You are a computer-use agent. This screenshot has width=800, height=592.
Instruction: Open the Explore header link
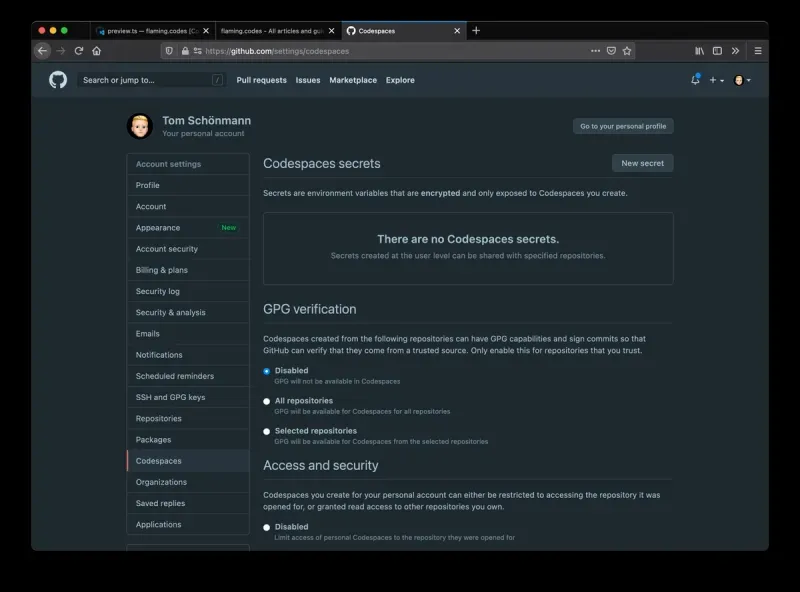(x=400, y=80)
